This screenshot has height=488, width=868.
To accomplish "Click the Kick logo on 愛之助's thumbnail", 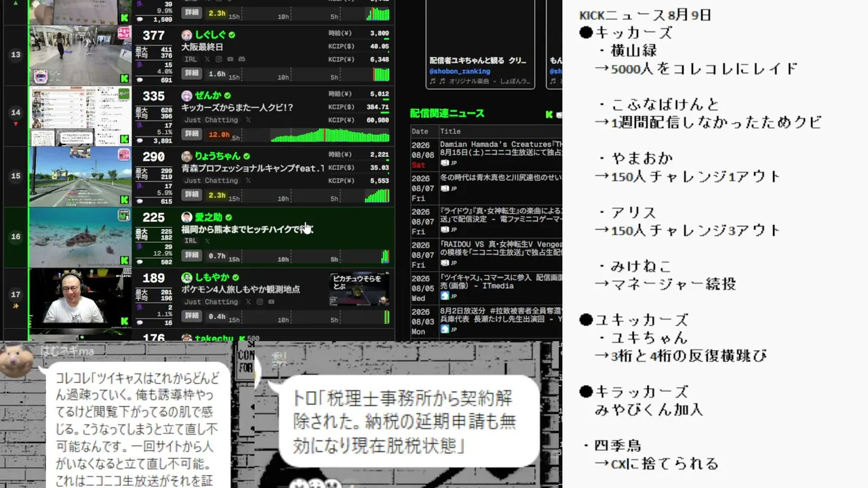I will coord(124,260).
